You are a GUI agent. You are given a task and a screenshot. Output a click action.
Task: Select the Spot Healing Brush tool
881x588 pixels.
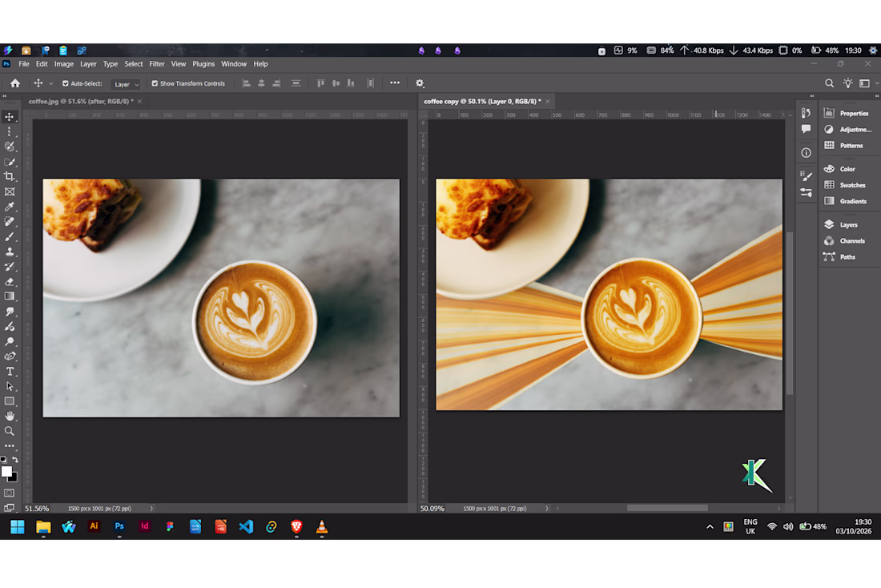pos(10,221)
